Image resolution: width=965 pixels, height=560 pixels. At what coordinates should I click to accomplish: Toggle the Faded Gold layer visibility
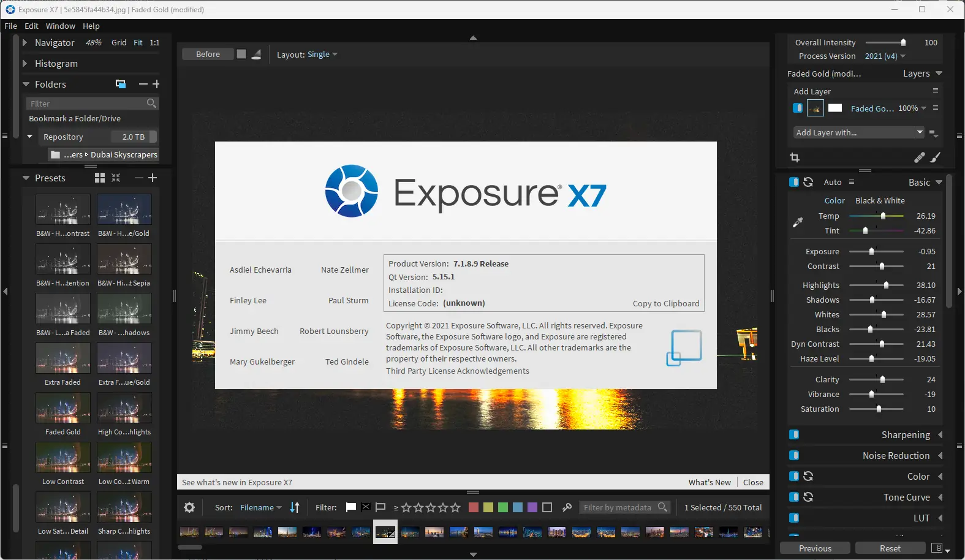pos(798,108)
